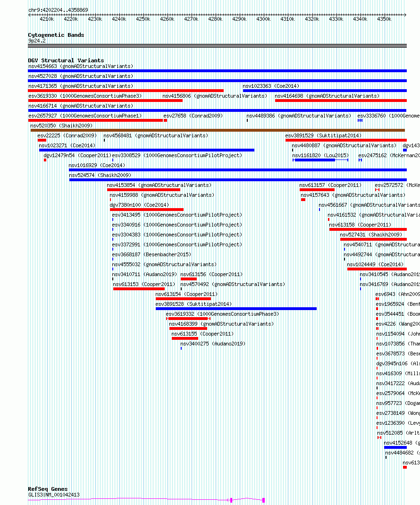This screenshot has height=505, width=420.
Task: Select nsv527431 (Shaikh2009) label
Action: 371,235
